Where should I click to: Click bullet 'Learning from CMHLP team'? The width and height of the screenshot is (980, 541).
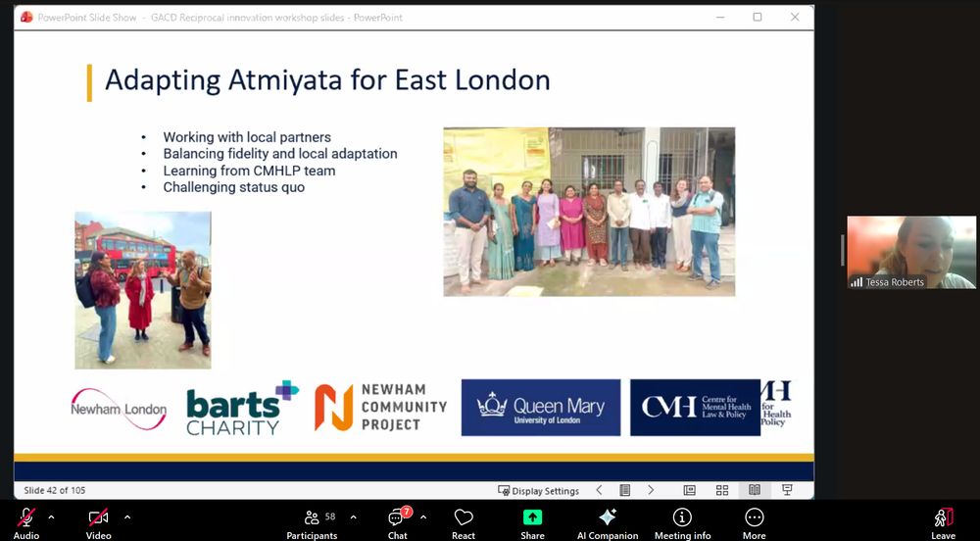[249, 171]
